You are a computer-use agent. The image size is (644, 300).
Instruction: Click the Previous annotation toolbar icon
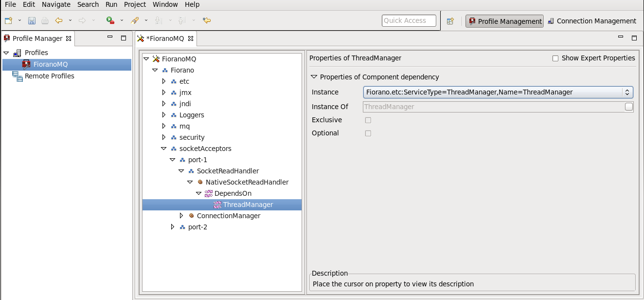[x=181, y=20]
